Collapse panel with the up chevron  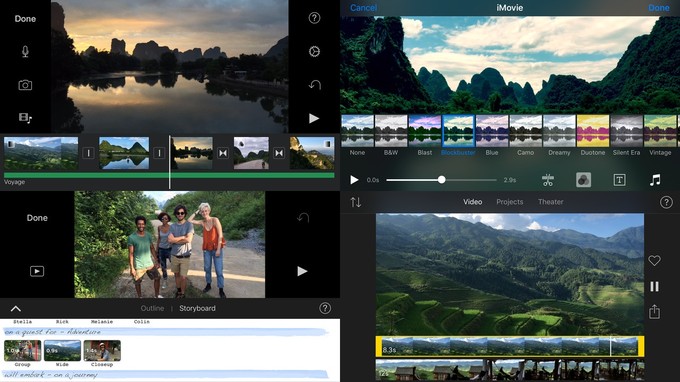[x=16, y=309]
